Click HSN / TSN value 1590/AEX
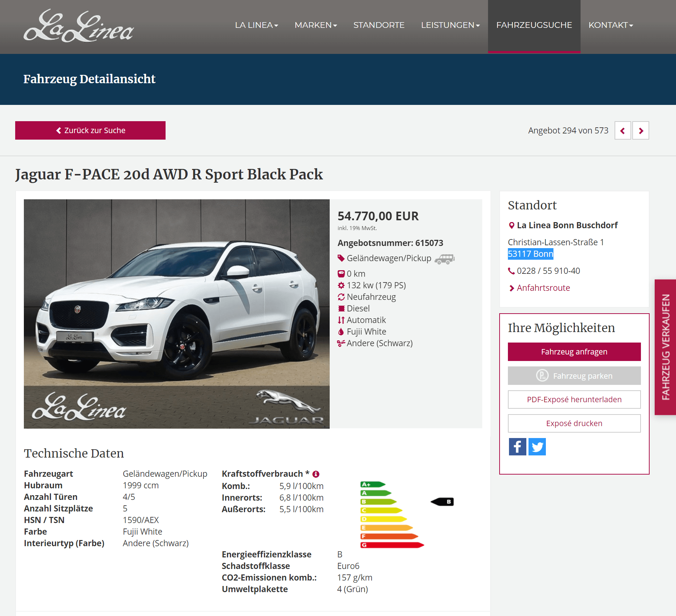This screenshot has height=616, width=676. 141,520
